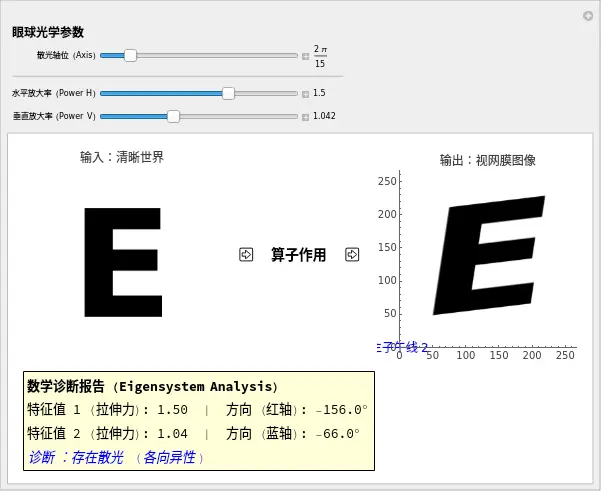
Task: Click the skewed E in the retinal output plot
Action: tap(488, 256)
